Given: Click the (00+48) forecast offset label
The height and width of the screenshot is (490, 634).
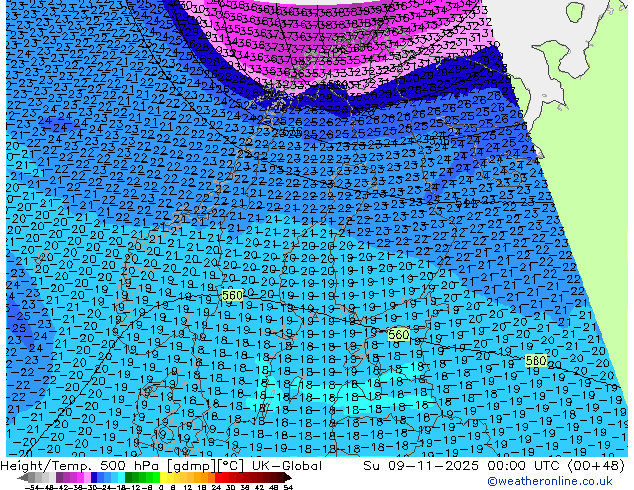Looking at the screenshot, I should pyautogui.click(x=596, y=466).
